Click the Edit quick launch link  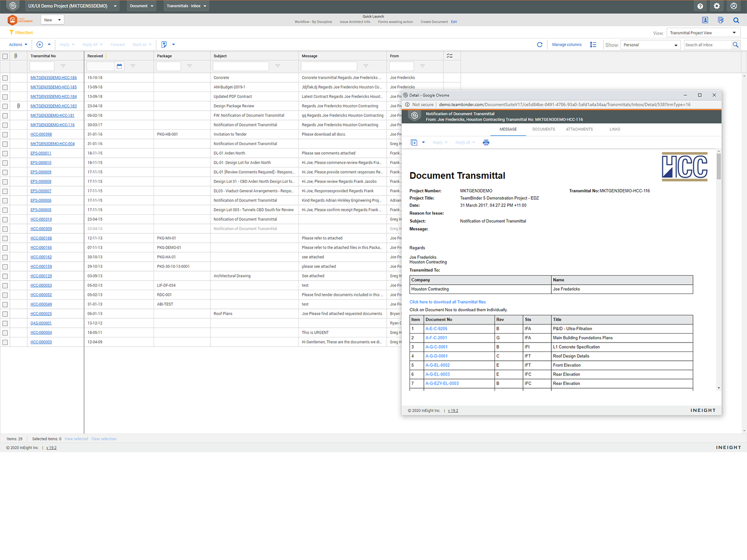coord(454,22)
